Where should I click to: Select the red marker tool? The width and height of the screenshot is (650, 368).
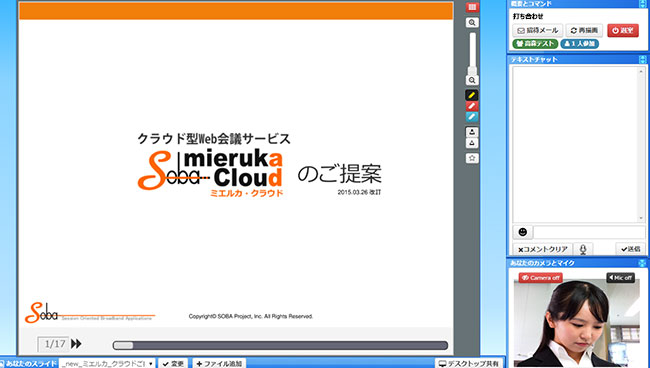tap(472, 106)
